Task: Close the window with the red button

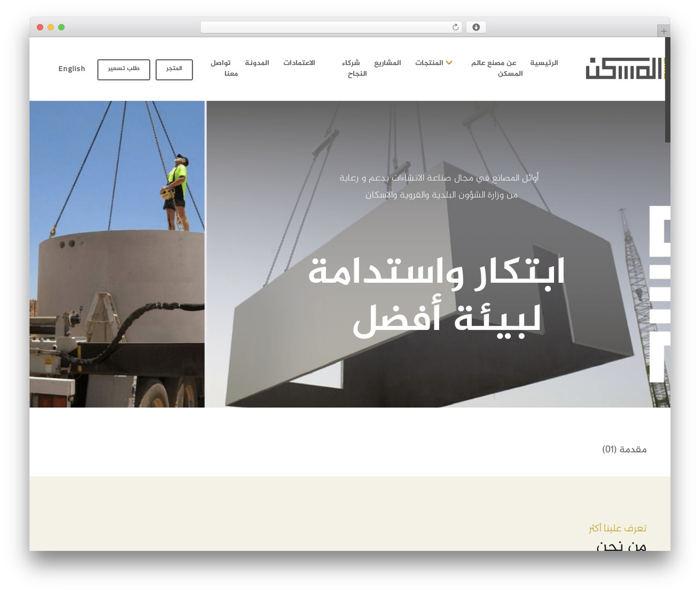Action: 40,27
